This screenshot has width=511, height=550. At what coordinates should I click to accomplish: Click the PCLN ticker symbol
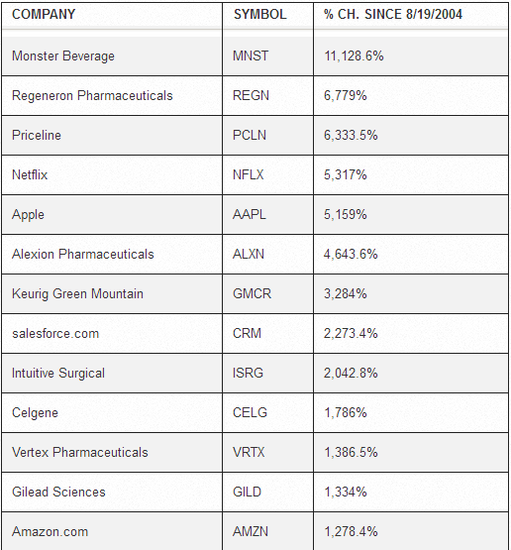click(249, 135)
